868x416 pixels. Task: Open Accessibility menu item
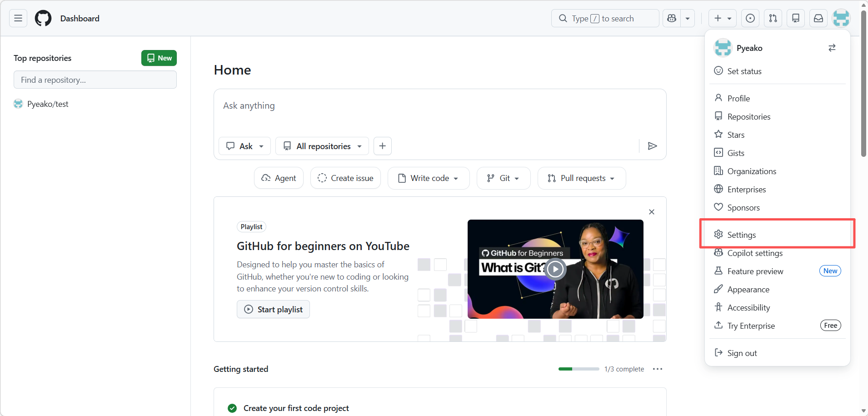pyautogui.click(x=778, y=307)
